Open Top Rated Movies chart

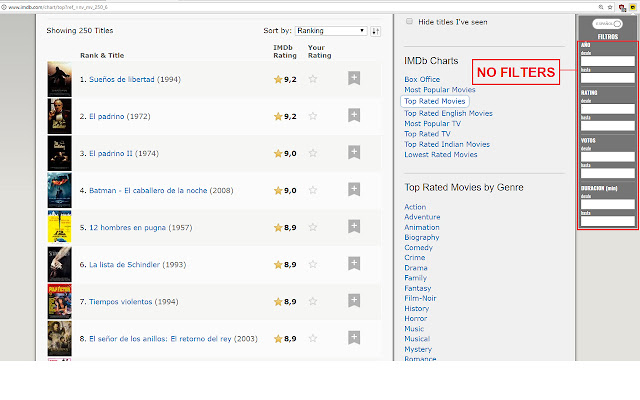(x=434, y=101)
